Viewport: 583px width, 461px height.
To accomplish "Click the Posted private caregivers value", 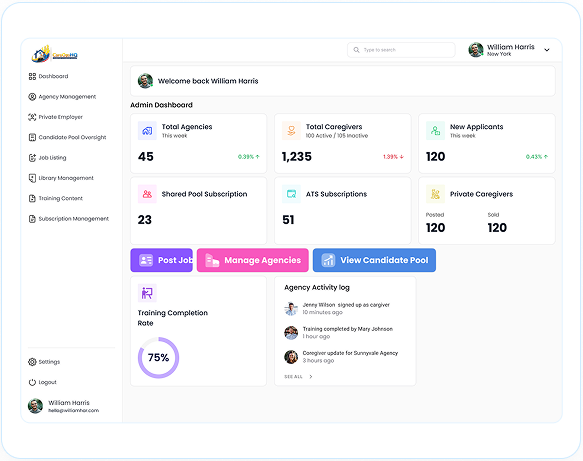I will click(435, 228).
